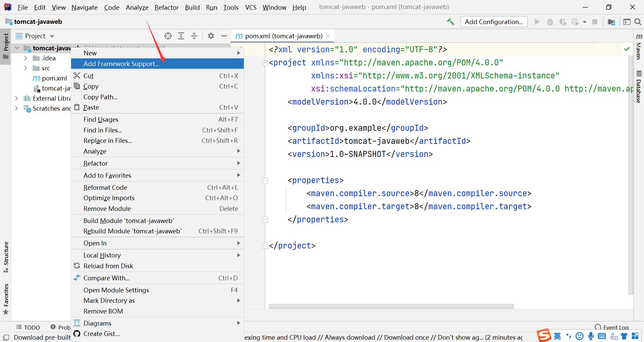The image size is (644, 342).
Task: Open the New submenu
Action: pos(157,53)
